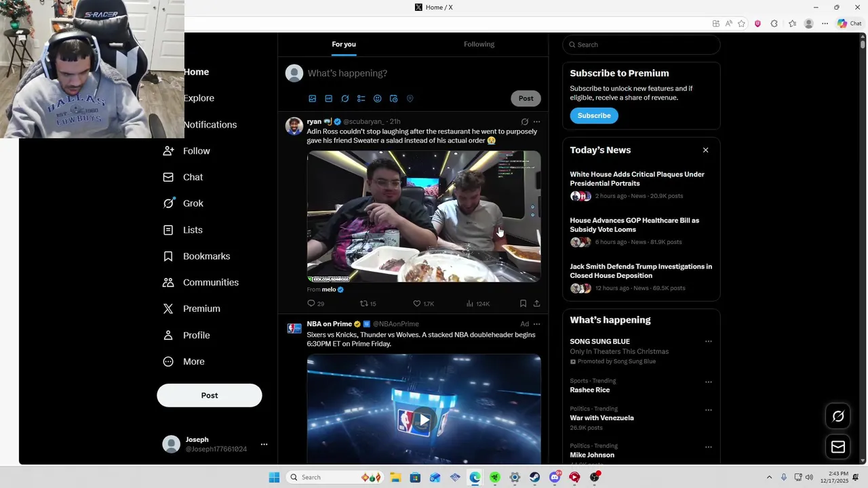Open Steam from the taskbar
Screen dimensions: 868x488
[x=535, y=477]
